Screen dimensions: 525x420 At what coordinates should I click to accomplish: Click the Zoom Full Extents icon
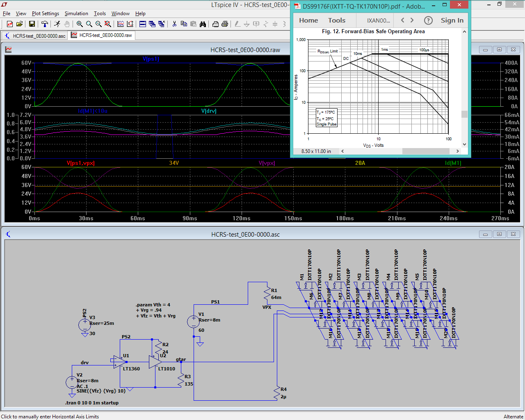pos(108,24)
